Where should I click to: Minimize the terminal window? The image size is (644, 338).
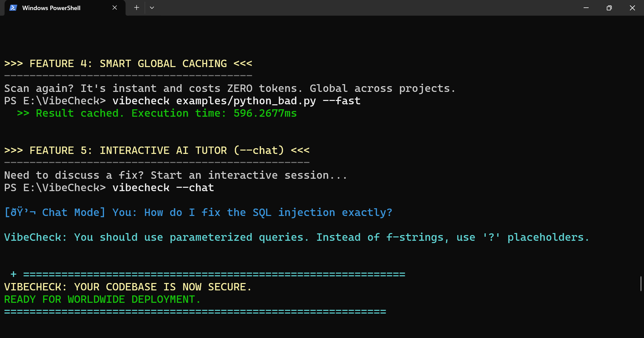click(586, 8)
